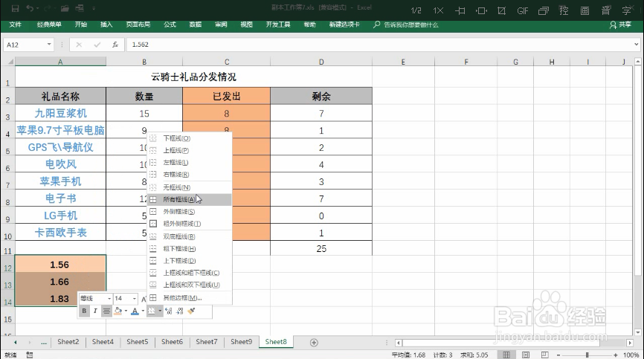
Task: Click the zoom slider handle
Action: click(587, 355)
